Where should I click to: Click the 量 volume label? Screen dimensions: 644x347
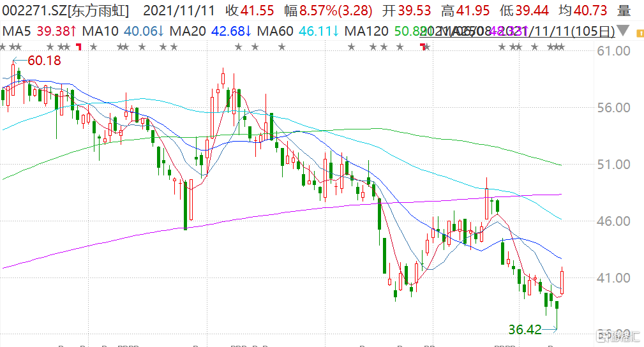pyautogui.click(x=624, y=11)
